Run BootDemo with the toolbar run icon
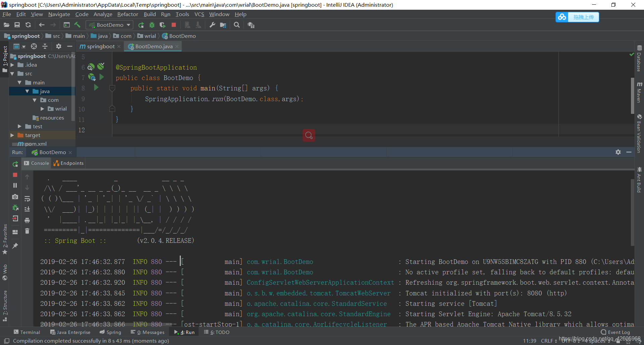The width and height of the screenshot is (644, 345). coord(141,25)
